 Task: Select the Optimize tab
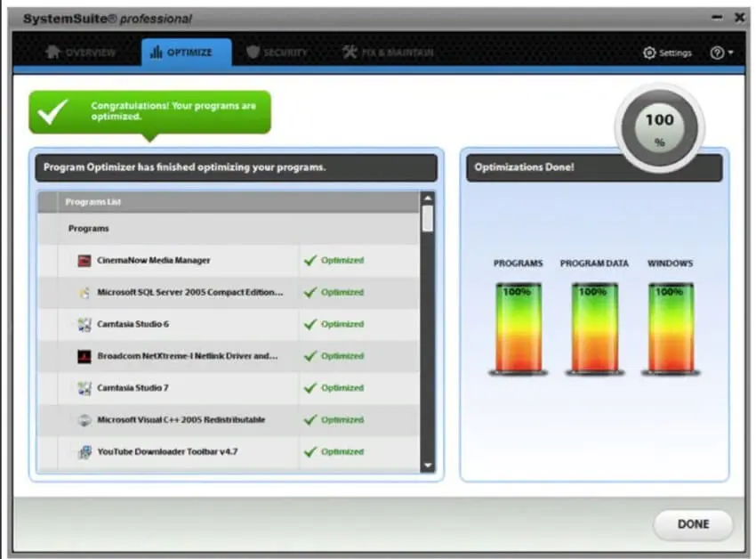(186, 53)
